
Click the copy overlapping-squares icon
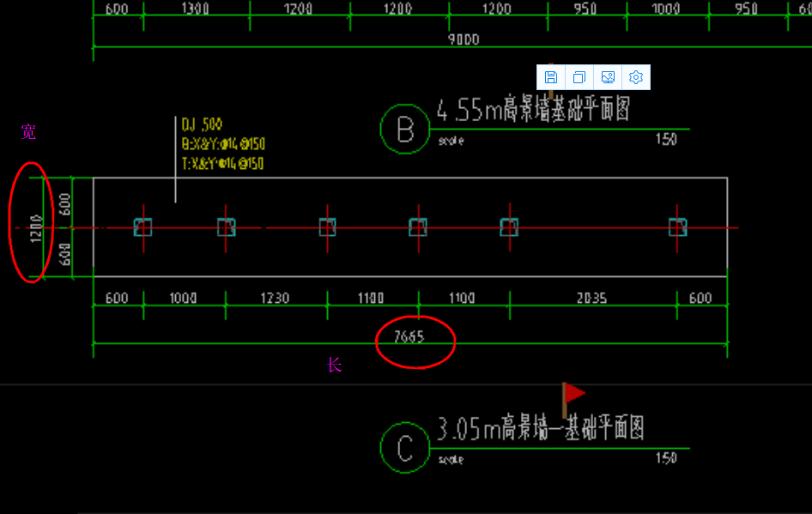[579, 77]
